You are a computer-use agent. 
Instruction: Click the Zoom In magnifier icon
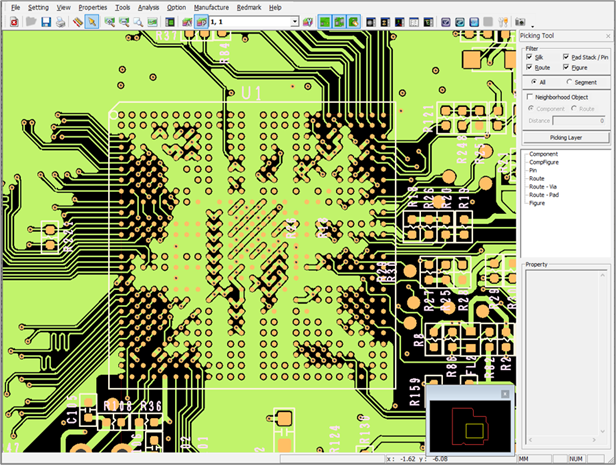tap(108, 21)
